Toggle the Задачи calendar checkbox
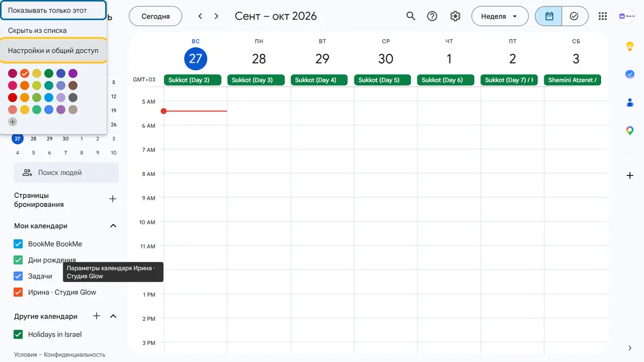Viewport: 644px width, 362px height. pos(18,276)
